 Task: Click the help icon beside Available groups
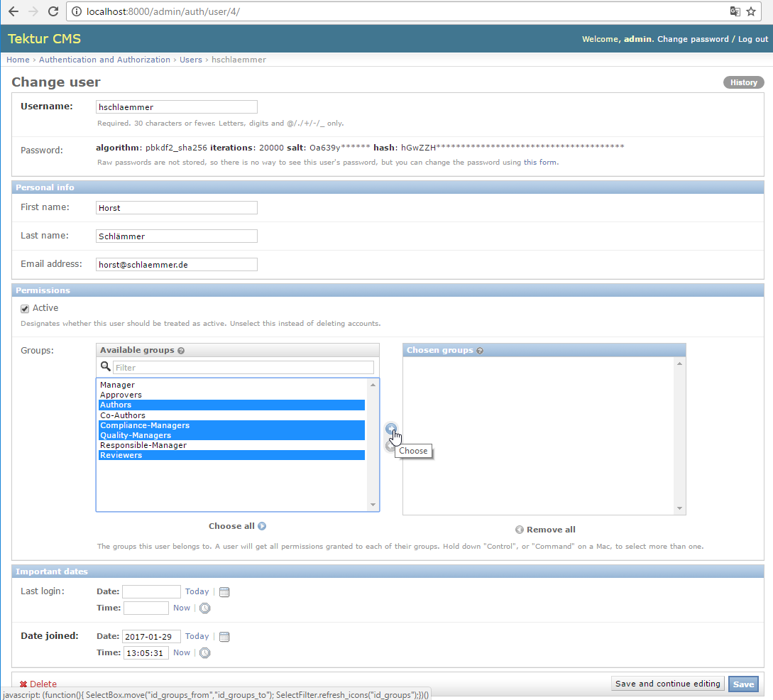click(181, 351)
